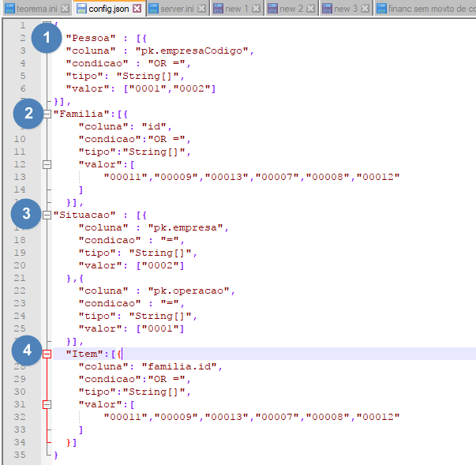Image resolution: width=476 pixels, height=465 pixels.
Task: Click the "pk.empresa" value on line 17
Action: 186,227
